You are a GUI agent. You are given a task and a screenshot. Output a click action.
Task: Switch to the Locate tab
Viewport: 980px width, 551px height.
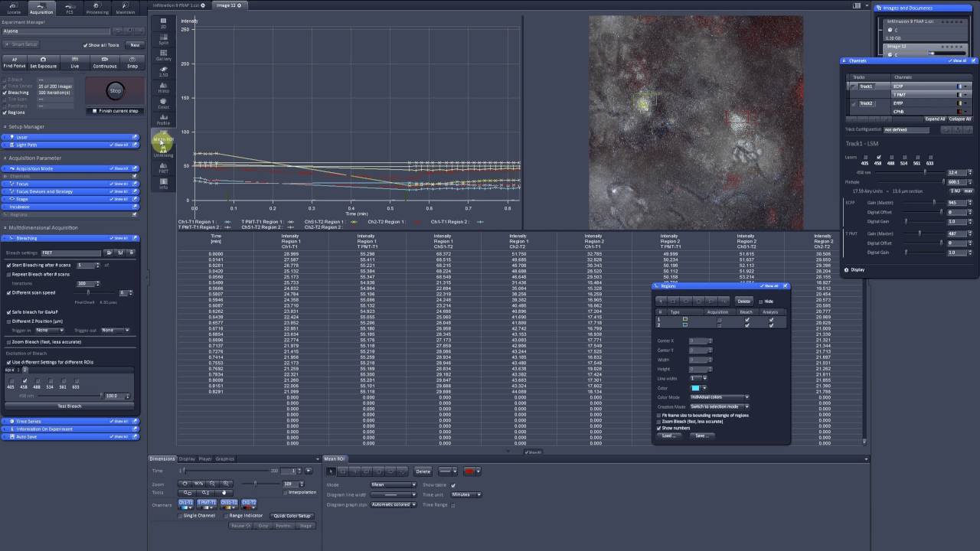(x=14, y=8)
